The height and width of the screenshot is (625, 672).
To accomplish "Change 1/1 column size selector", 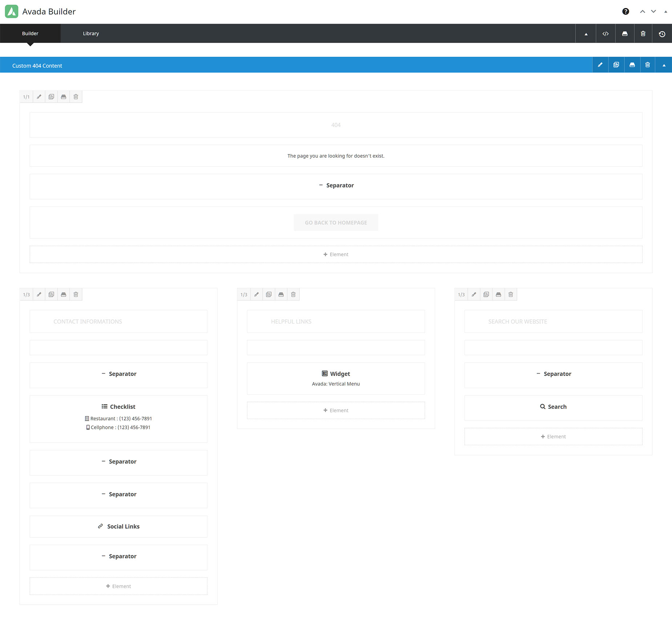I will click(26, 97).
